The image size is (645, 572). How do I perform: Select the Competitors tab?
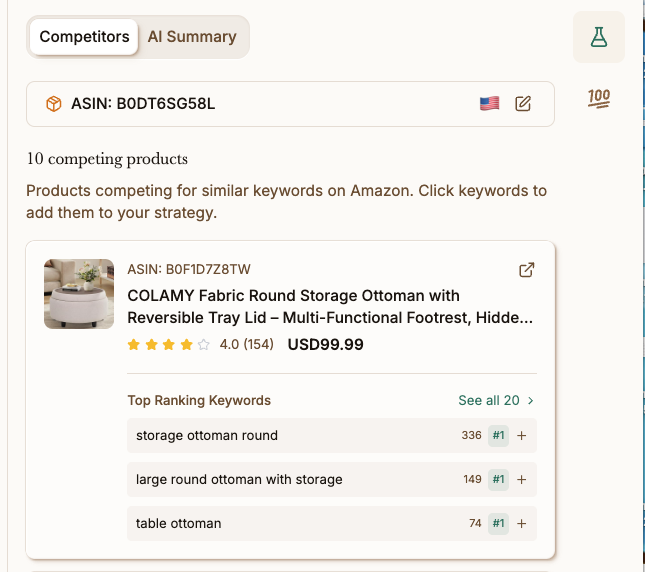pos(85,37)
